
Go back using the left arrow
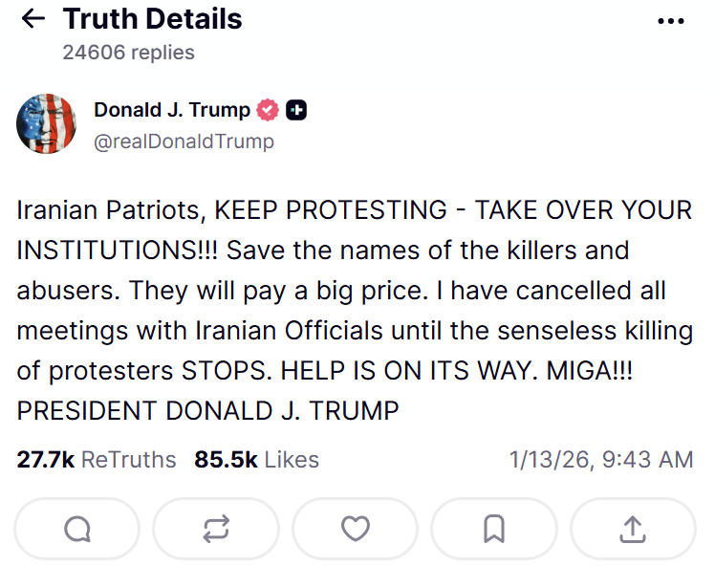pos(32,19)
